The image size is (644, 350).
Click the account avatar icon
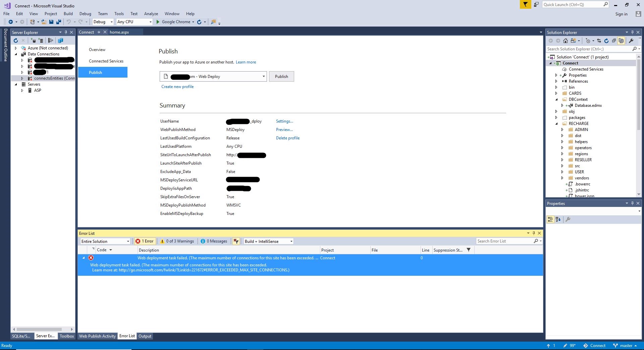(638, 14)
